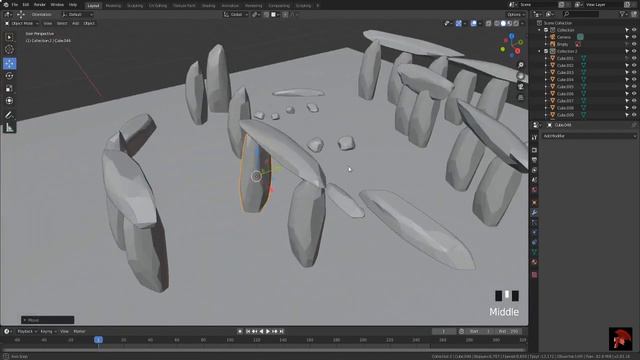Open the Playback dropdown in timeline
This screenshot has height=360, width=640.
27,331
